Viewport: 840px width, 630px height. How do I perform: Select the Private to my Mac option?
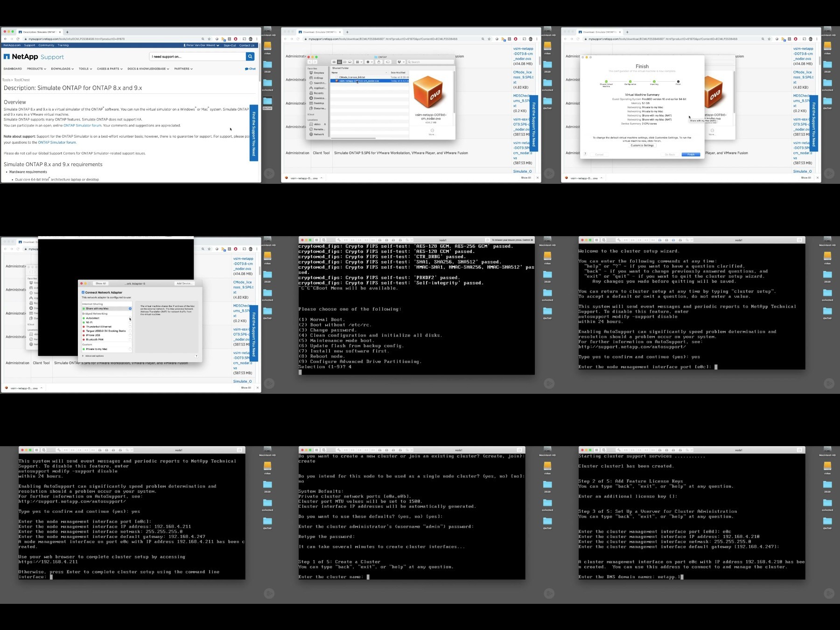130,349
